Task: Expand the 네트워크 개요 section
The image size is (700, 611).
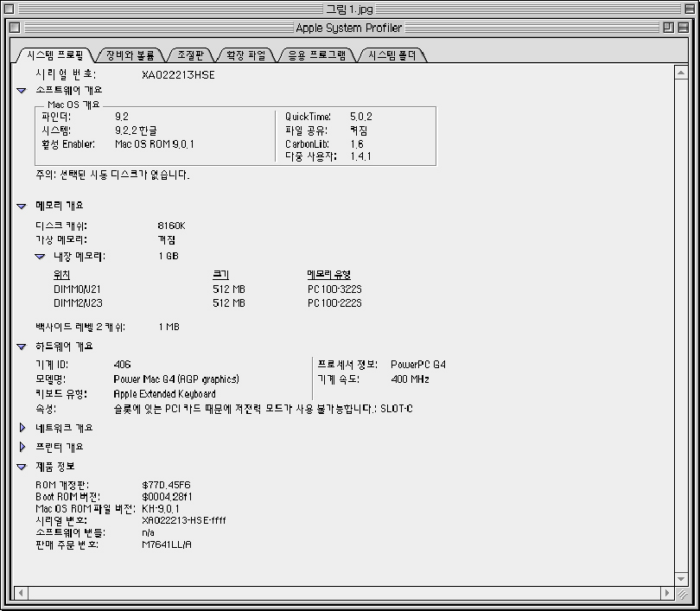Action: [22, 428]
